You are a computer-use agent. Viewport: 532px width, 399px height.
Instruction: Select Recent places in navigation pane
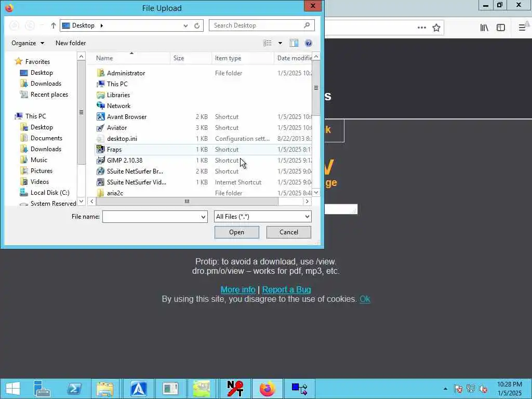coord(44,95)
